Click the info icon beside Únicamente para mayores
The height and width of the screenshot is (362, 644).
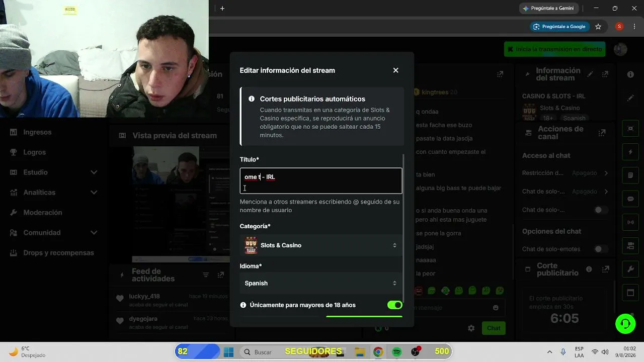(x=244, y=305)
